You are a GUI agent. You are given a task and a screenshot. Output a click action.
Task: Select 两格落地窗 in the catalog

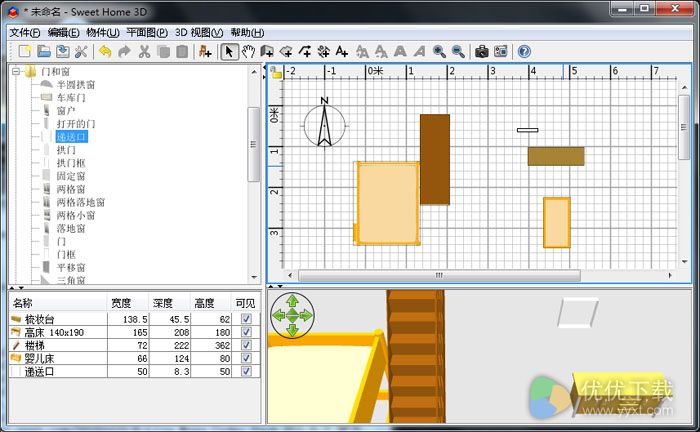click(x=81, y=202)
